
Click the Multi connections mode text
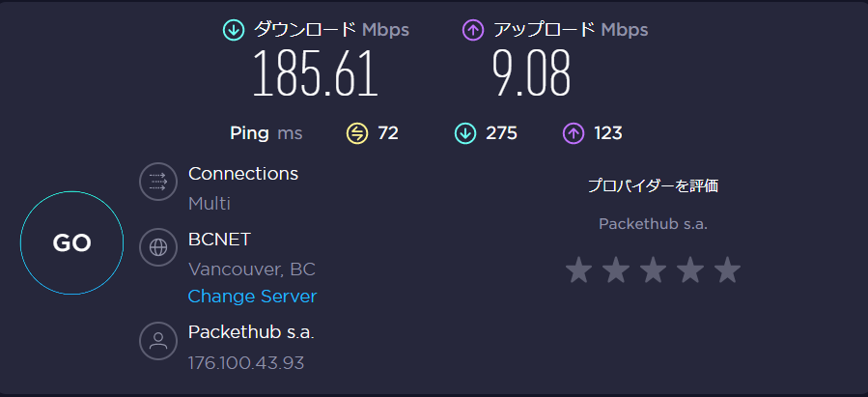click(209, 204)
